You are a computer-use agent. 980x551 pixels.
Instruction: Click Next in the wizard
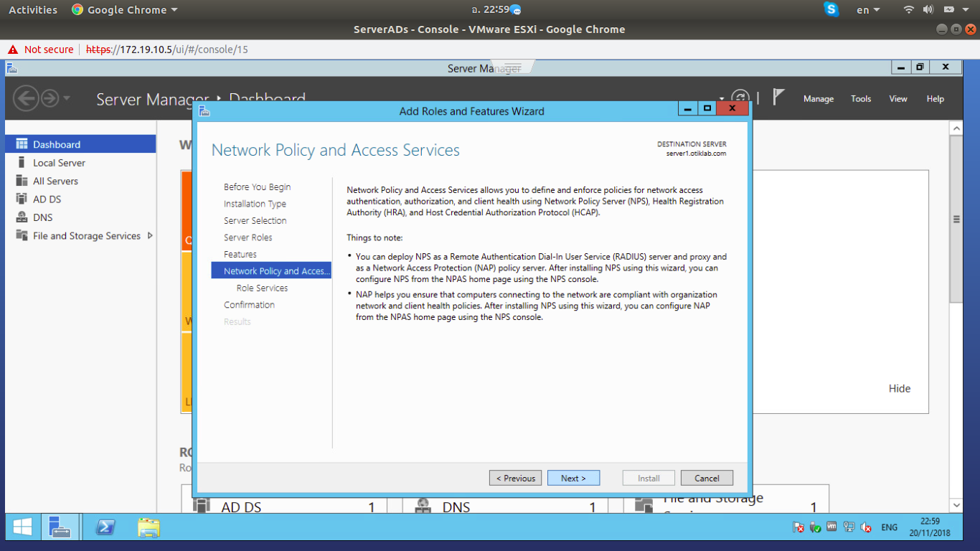(x=573, y=478)
